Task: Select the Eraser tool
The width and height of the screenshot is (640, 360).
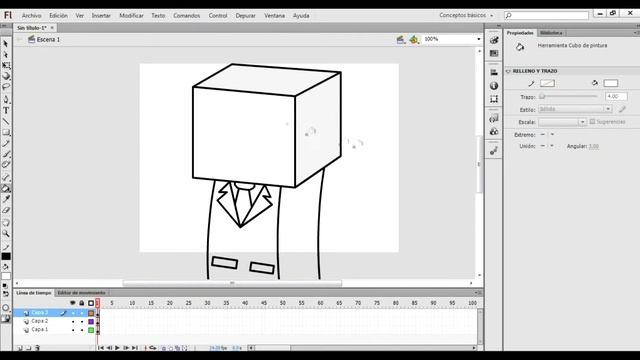Action: pyautogui.click(x=6, y=210)
